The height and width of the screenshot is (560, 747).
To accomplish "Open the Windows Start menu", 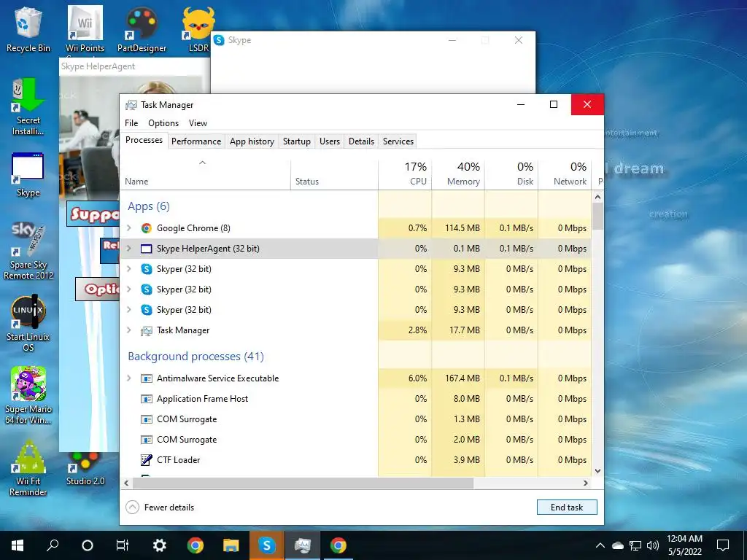I will 18,545.
